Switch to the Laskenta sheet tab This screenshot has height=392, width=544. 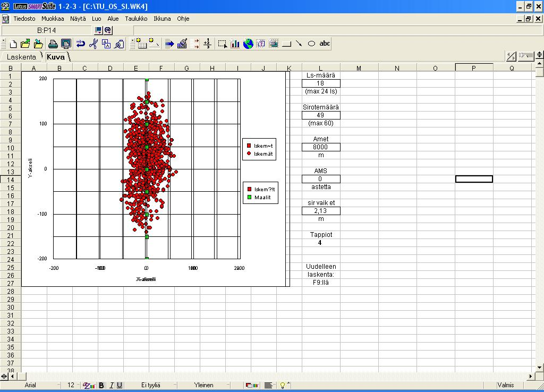(x=21, y=57)
